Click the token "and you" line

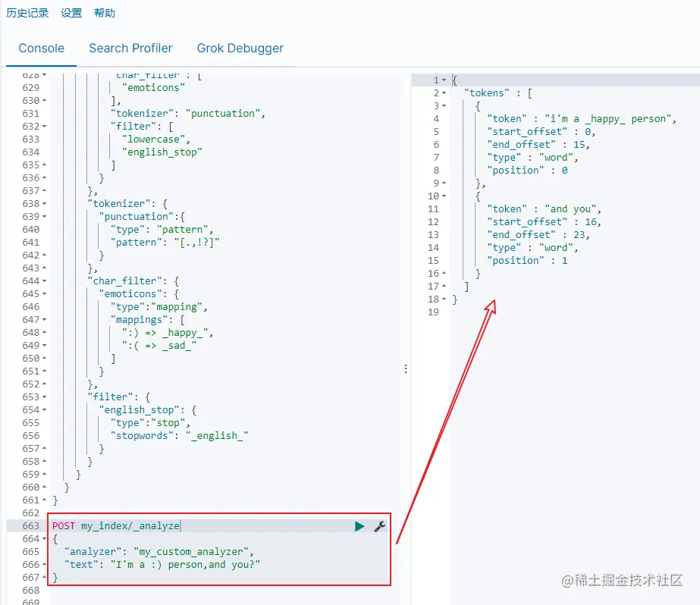545,209
